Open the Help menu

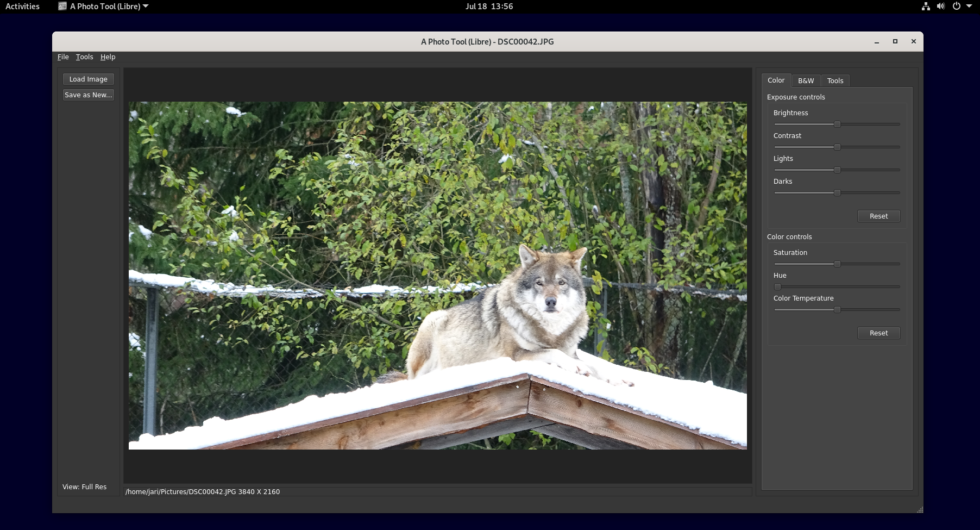pos(108,57)
